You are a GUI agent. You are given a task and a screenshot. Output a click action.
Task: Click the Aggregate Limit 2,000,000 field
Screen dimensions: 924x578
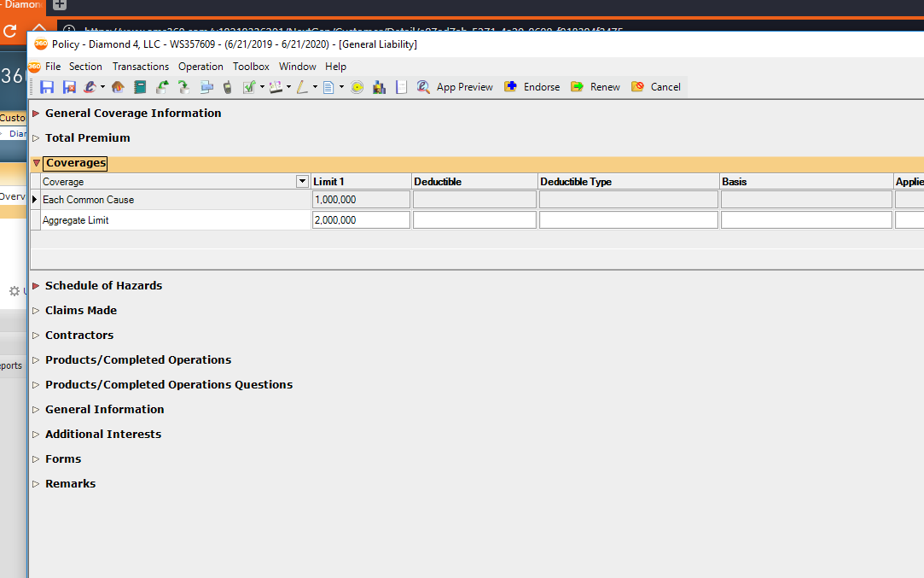361,220
